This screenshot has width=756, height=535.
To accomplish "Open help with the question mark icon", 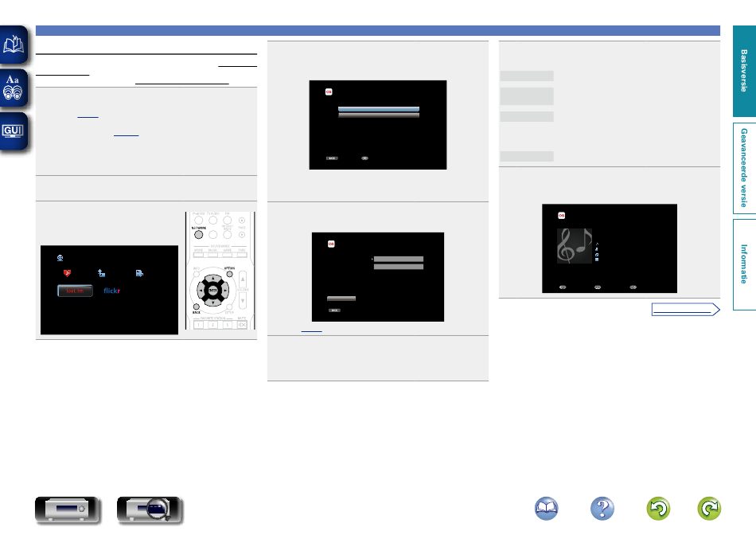I will click(x=602, y=510).
